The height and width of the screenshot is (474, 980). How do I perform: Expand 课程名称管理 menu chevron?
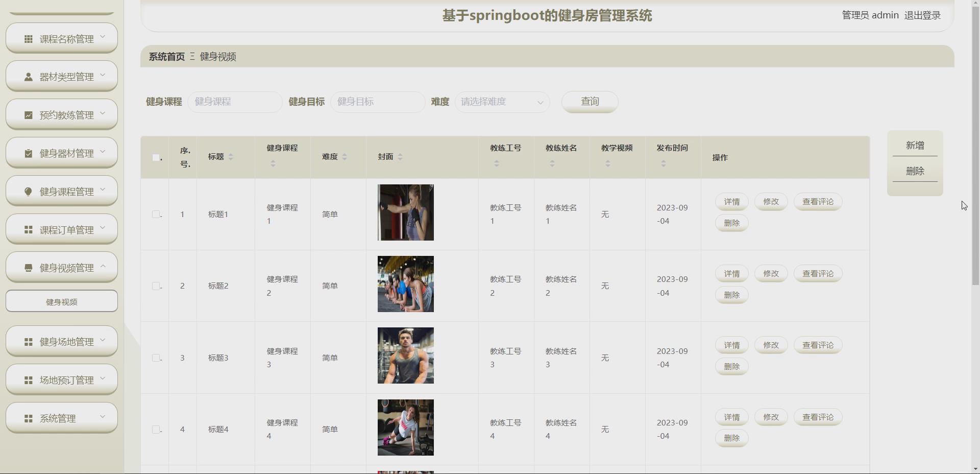(103, 37)
